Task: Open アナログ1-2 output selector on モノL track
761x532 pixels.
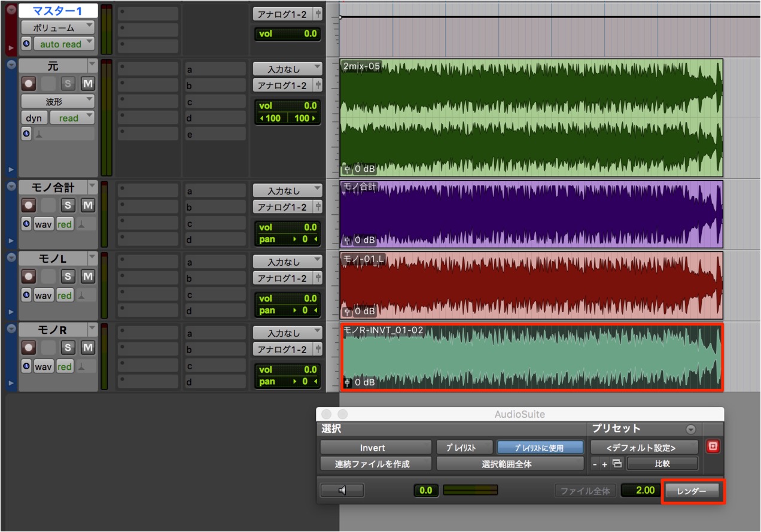Action: click(x=283, y=278)
